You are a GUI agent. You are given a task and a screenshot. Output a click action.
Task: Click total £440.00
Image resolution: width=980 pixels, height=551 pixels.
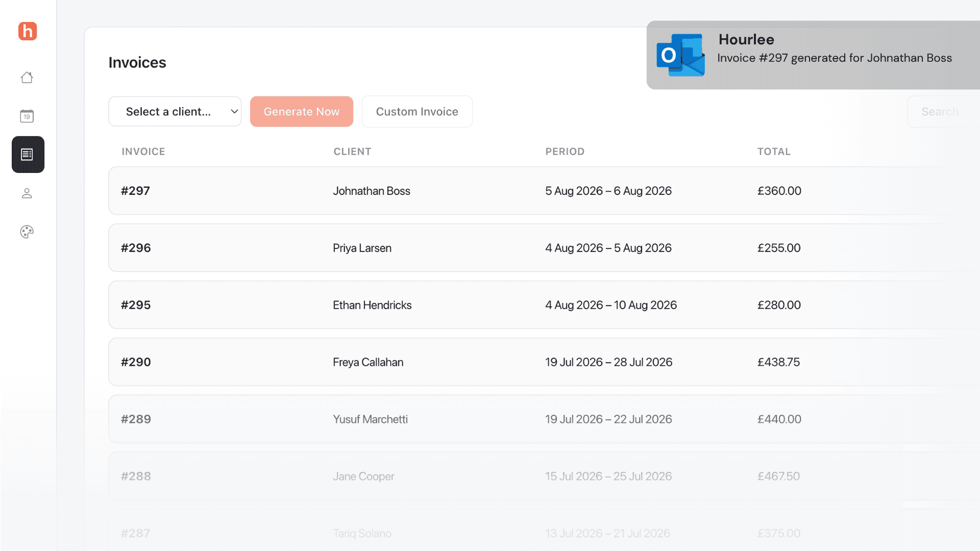(x=779, y=419)
